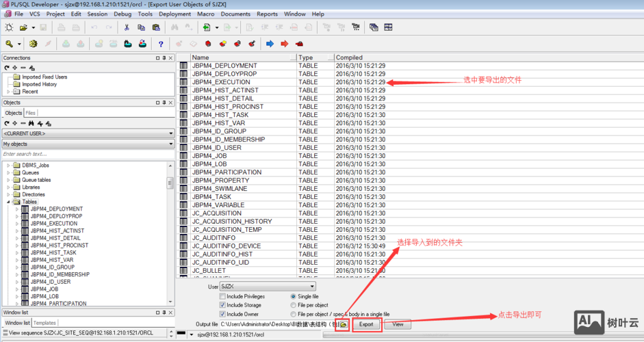This screenshot has height=342, width=644.
Task: Click refresh icon in Connections panel
Action: (7, 68)
